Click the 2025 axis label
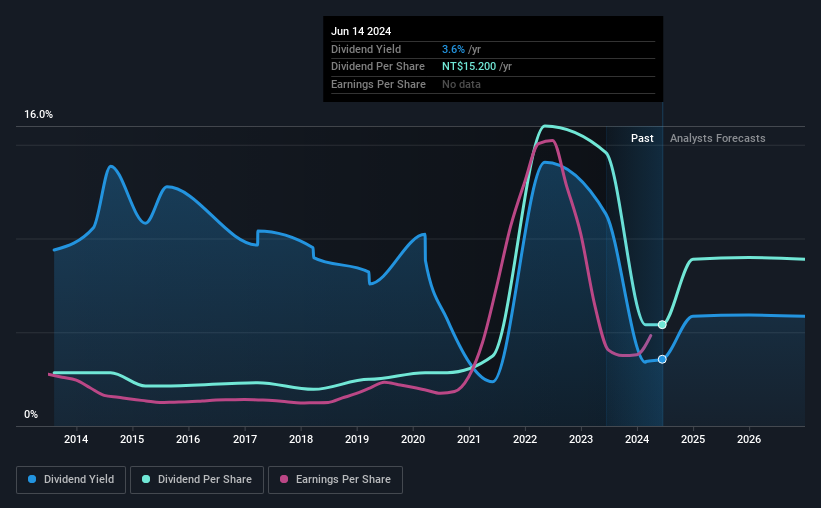Viewport: 821px width, 508px height. [x=693, y=439]
